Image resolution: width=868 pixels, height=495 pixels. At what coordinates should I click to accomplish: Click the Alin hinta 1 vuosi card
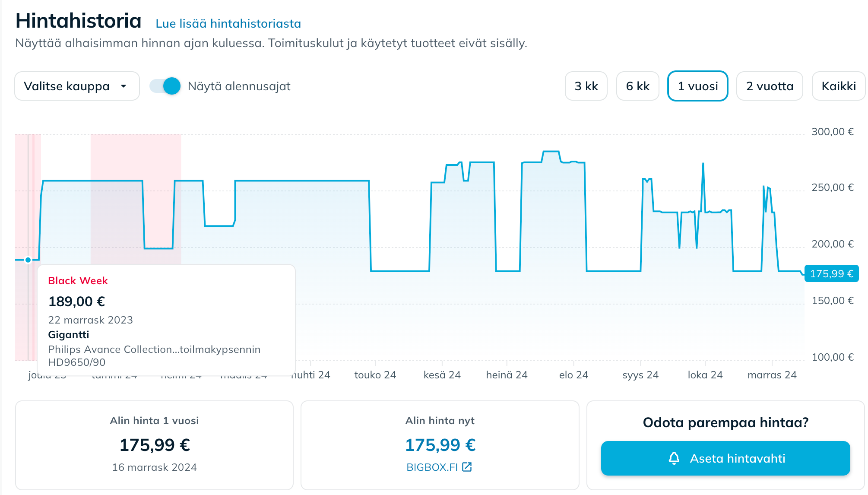point(154,445)
